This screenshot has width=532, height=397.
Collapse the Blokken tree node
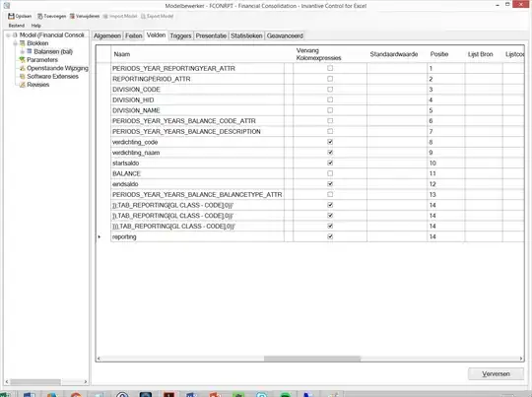(x=15, y=43)
